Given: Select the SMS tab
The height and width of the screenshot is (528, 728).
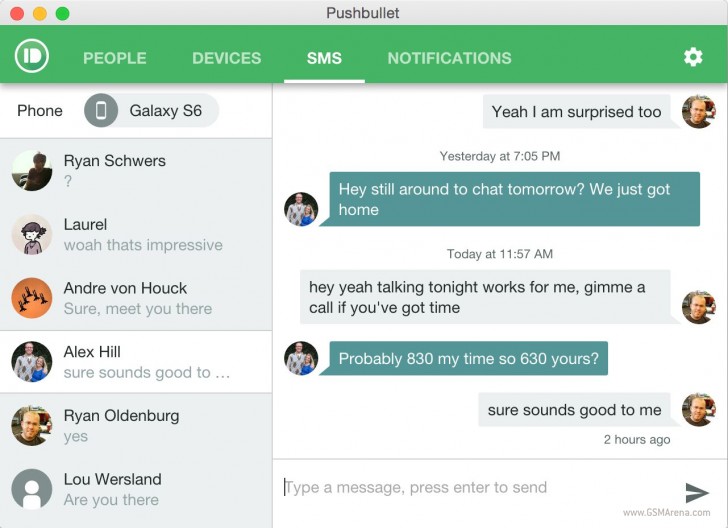Looking at the screenshot, I should pos(324,58).
